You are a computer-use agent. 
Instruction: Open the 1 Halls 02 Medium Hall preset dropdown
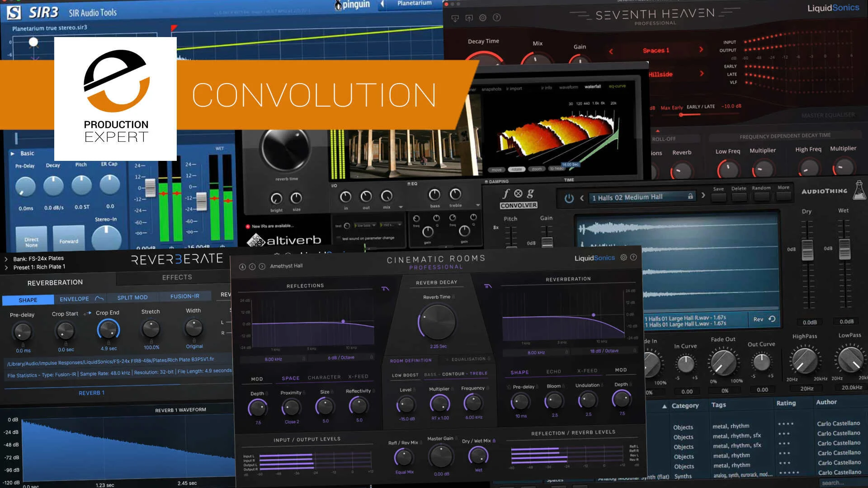(x=642, y=197)
